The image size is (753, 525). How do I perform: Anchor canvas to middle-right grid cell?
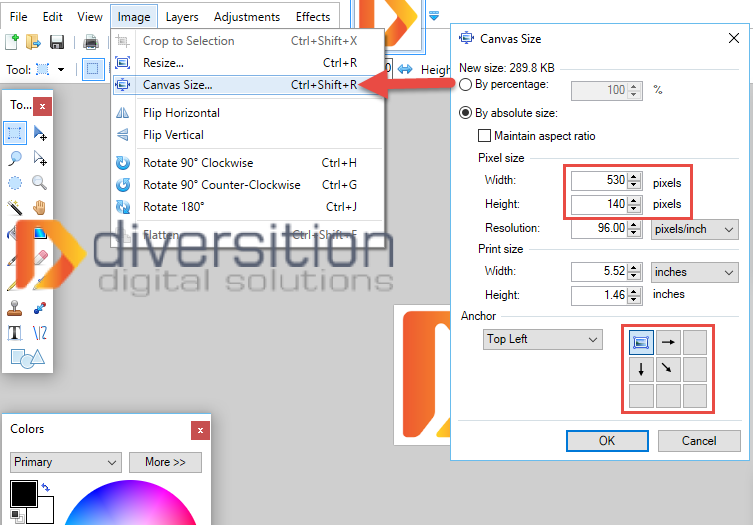click(x=695, y=369)
